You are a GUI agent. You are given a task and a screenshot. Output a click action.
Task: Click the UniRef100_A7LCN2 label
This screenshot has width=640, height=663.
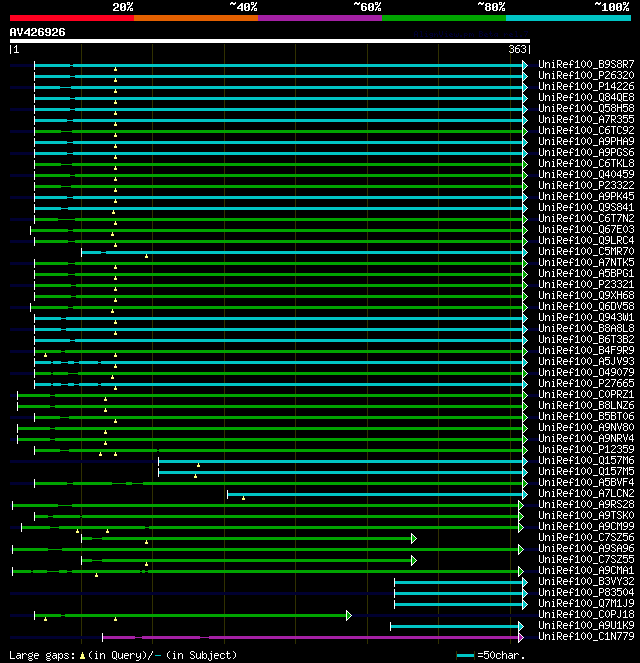(586, 493)
